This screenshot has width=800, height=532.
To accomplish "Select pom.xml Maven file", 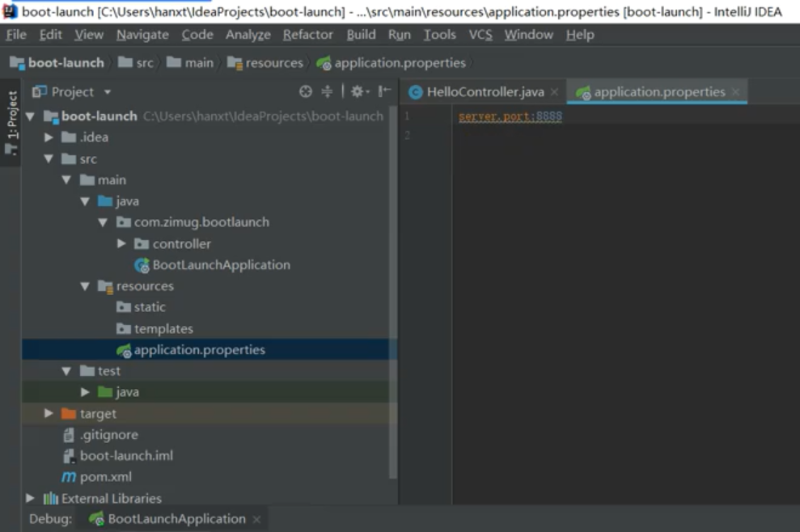I will pyautogui.click(x=96, y=477).
